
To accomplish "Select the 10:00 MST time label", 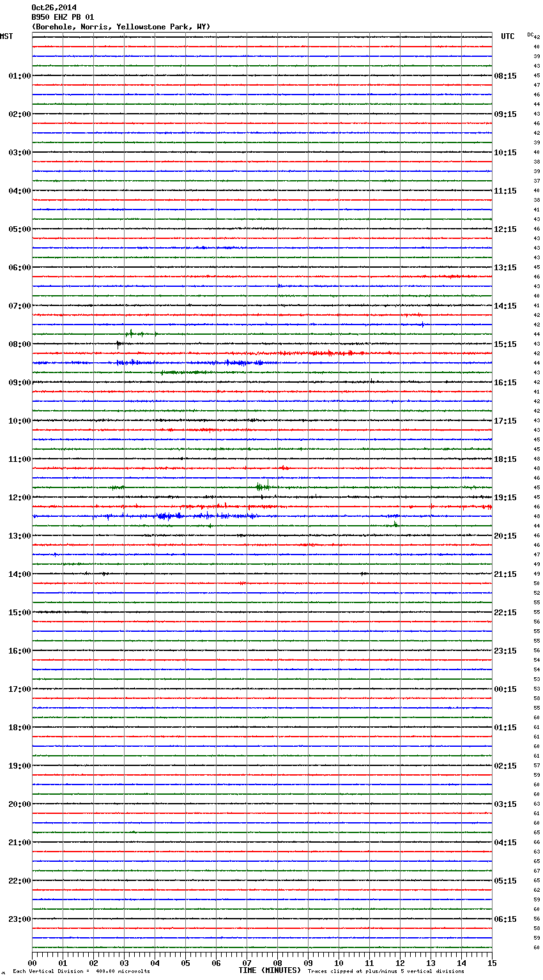I will (20, 421).
